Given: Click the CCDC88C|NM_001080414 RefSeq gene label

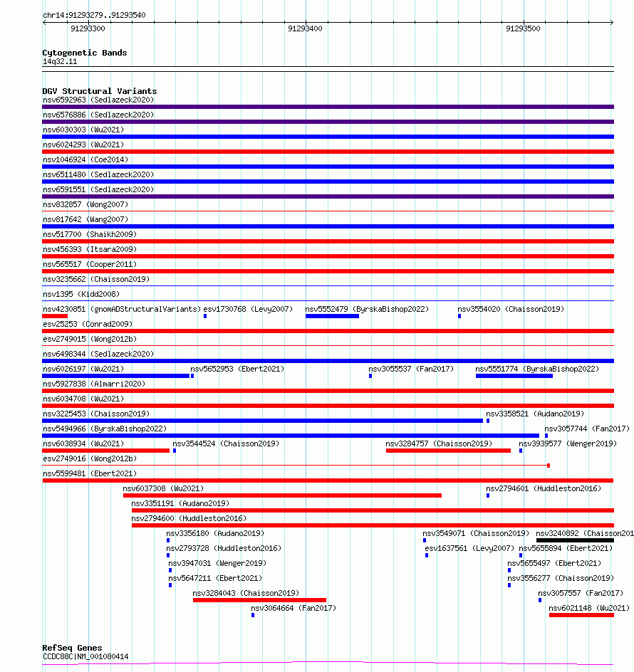Looking at the screenshot, I should coord(85,656).
